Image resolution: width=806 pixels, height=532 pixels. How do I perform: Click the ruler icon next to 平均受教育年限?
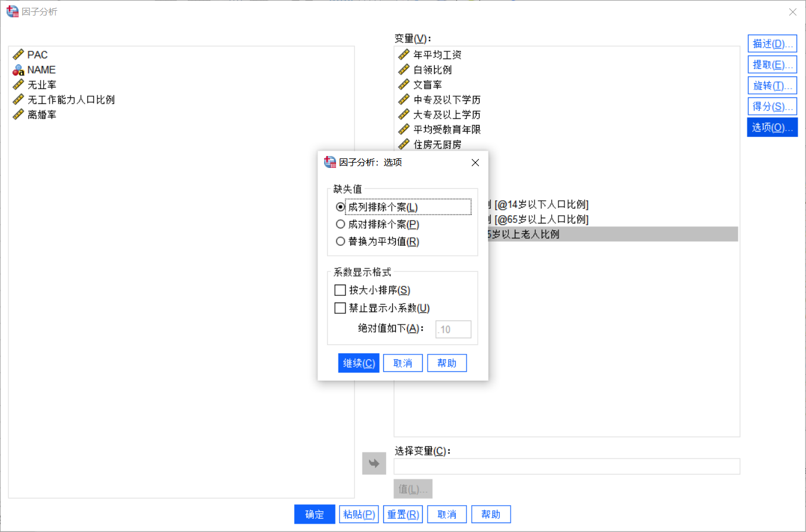point(404,129)
